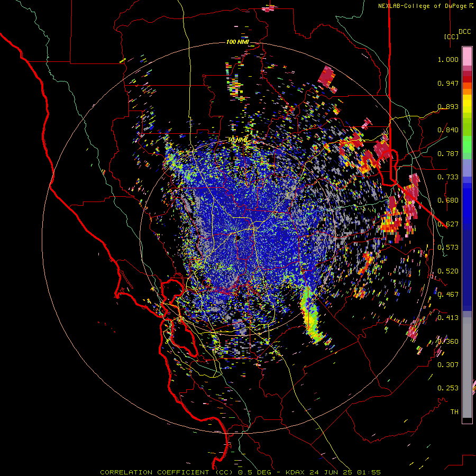Viewport: 476px width, 476px height.
Task: Select the 0.467 value on the color scale
Action: (448, 295)
